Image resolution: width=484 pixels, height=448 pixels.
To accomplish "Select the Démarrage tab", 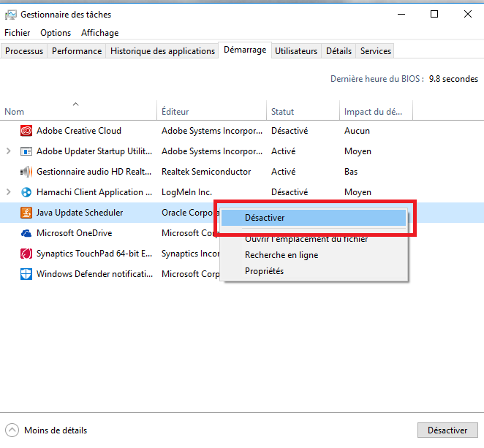I will click(x=245, y=50).
